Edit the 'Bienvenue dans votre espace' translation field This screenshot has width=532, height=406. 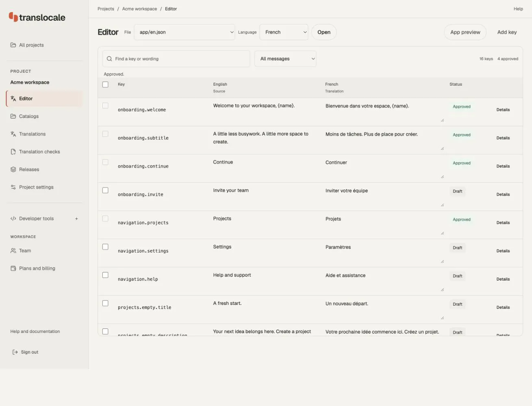coord(384,112)
